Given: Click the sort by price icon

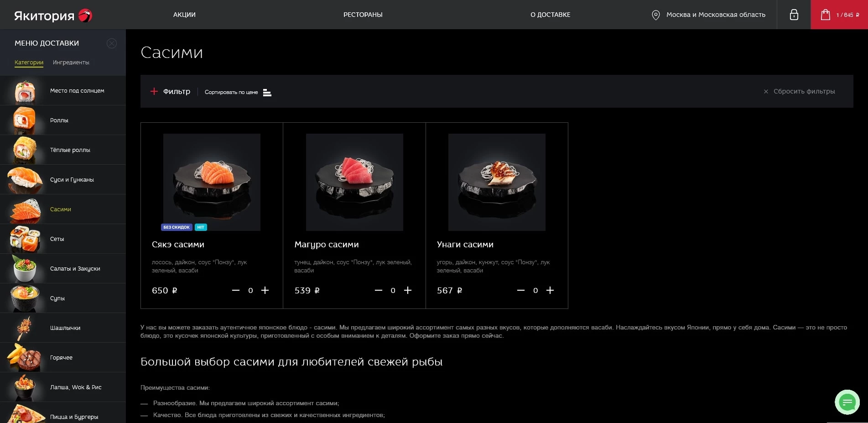Looking at the screenshot, I should pyautogui.click(x=267, y=93).
